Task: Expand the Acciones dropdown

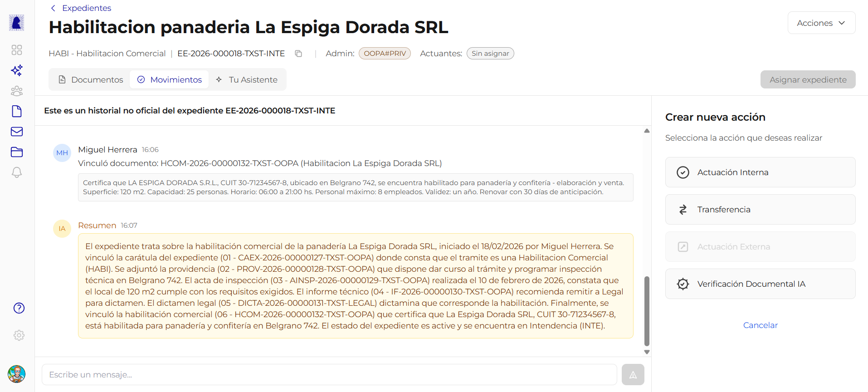Action: (x=821, y=23)
